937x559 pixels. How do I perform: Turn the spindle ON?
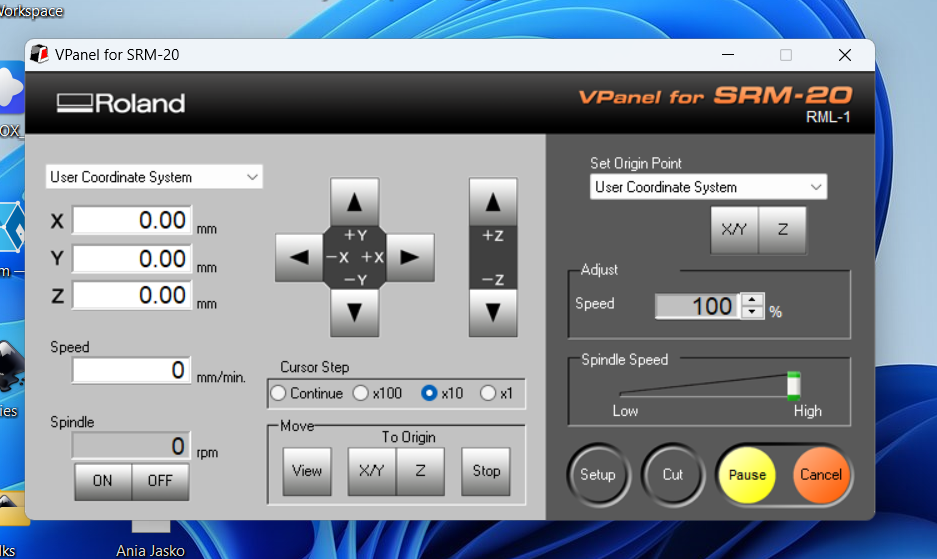[x=103, y=481]
